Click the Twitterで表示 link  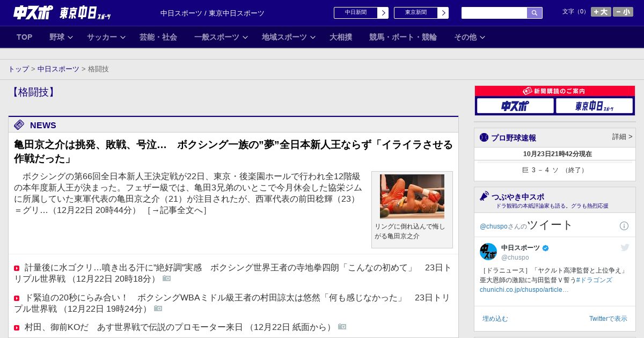(608, 319)
